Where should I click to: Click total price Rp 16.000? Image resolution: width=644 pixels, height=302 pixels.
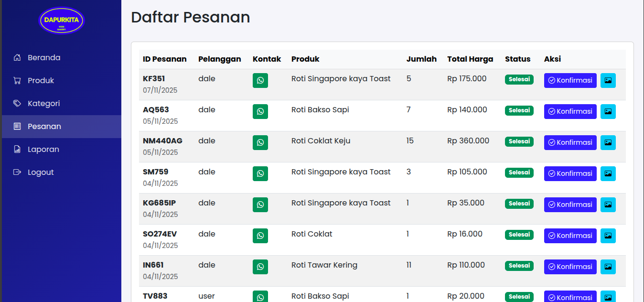[465, 234]
